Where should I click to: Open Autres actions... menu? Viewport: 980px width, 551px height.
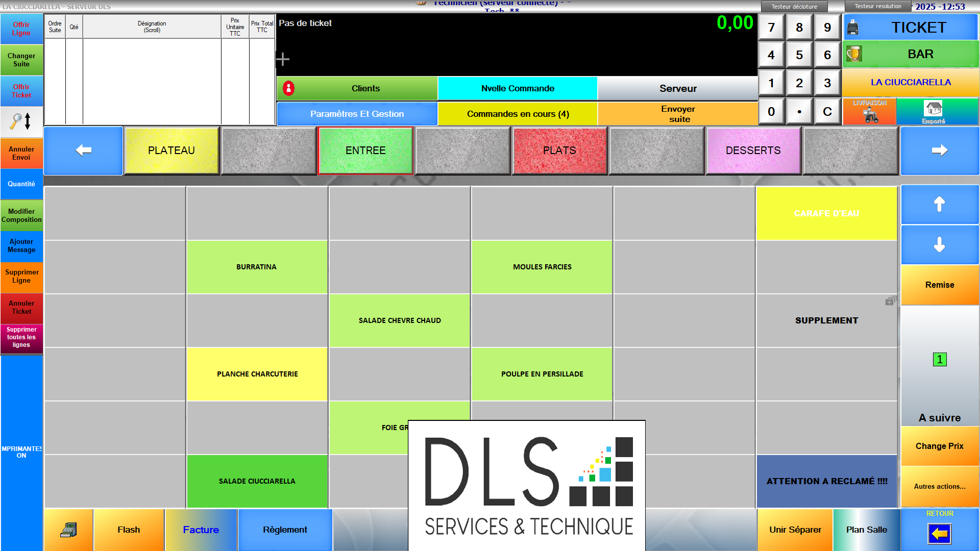940,486
